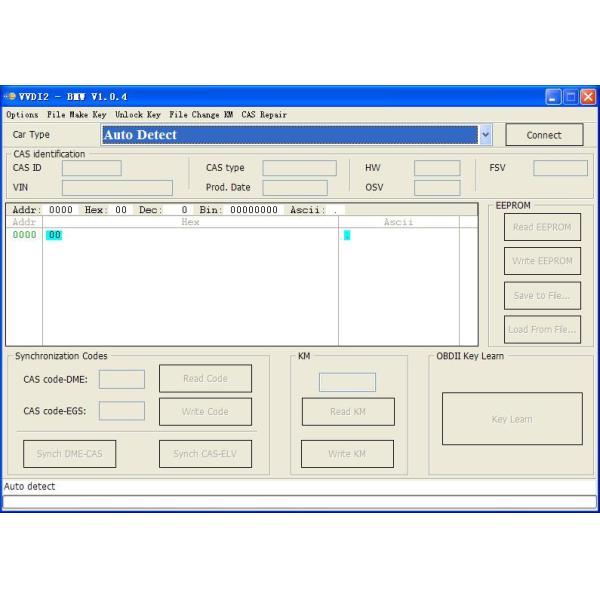This screenshot has height=600, width=600.
Task: Open the File Make Key menu
Action: click(77, 115)
